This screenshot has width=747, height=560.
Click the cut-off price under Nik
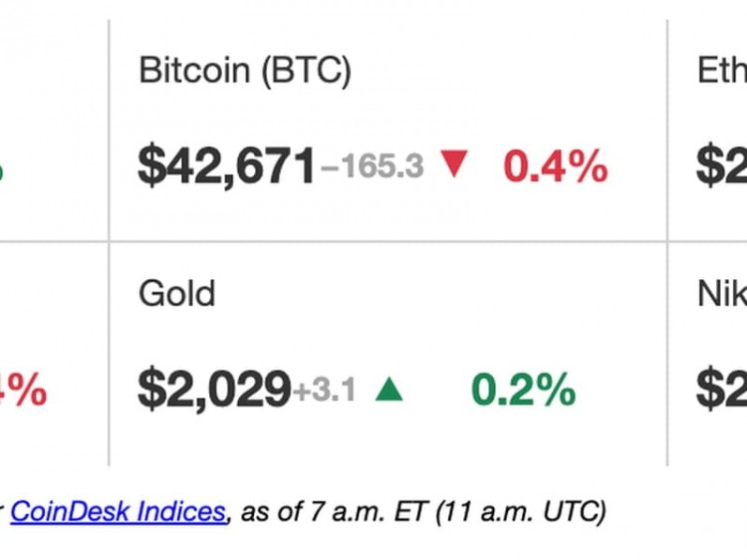click(721, 389)
